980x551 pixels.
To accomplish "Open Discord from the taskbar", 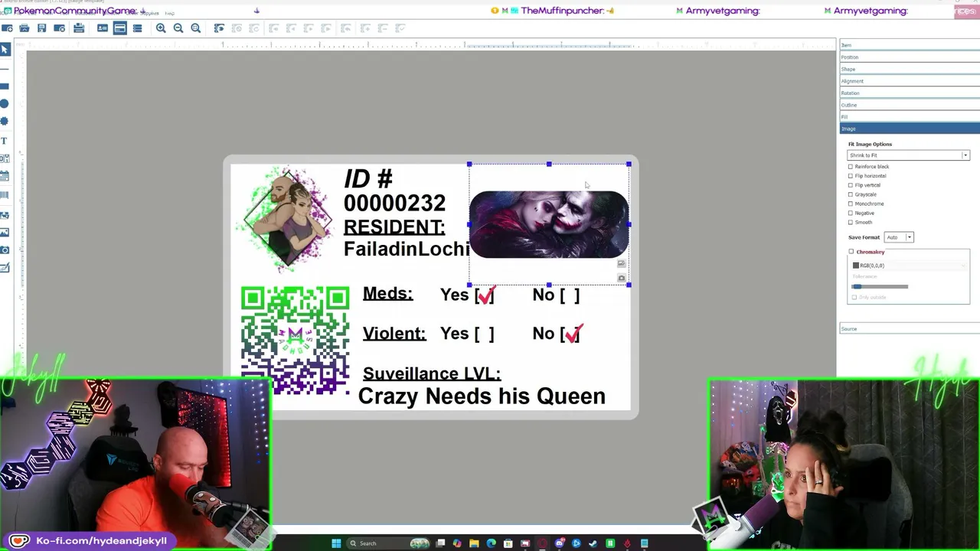I will tap(560, 543).
